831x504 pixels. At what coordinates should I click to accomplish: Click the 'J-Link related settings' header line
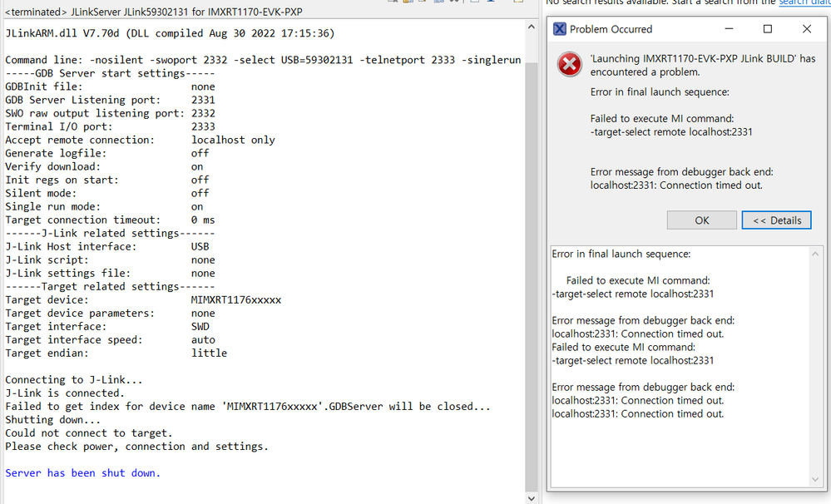(110, 233)
